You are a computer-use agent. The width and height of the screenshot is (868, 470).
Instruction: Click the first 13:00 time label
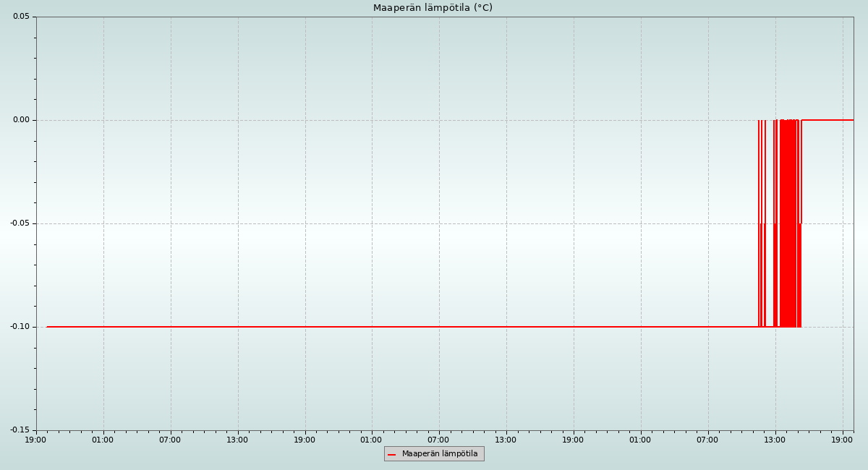pos(237,440)
